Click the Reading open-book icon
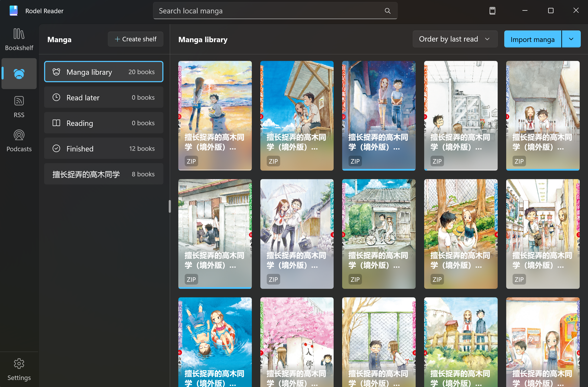The height and width of the screenshot is (387, 588). tap(56, 123)
